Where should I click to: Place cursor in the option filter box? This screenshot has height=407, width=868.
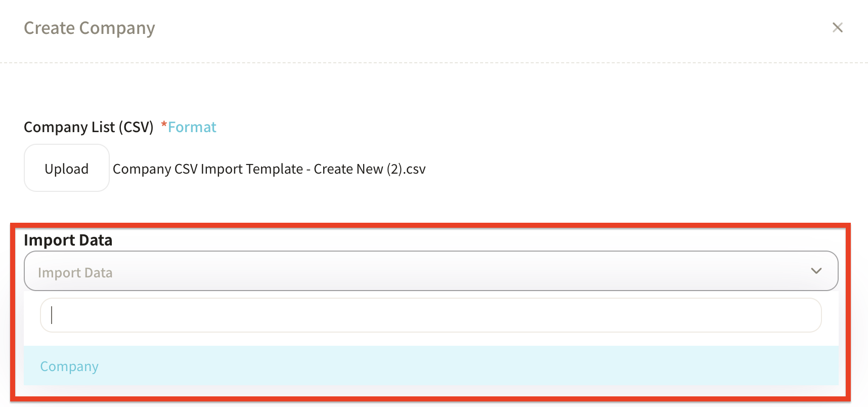[x=430, y=315]
